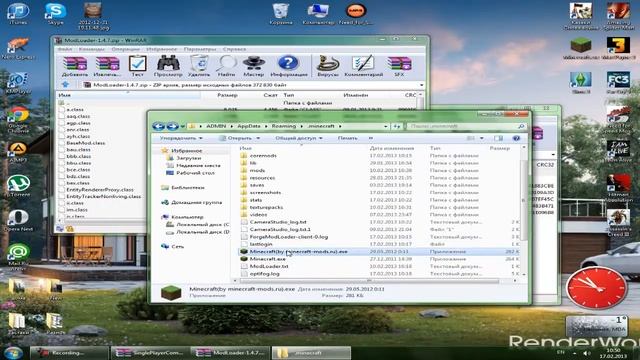Click WinRAR's Извлечь (Extract) toolbar icon
The image size is (640, 360).
tap(107, 67)
